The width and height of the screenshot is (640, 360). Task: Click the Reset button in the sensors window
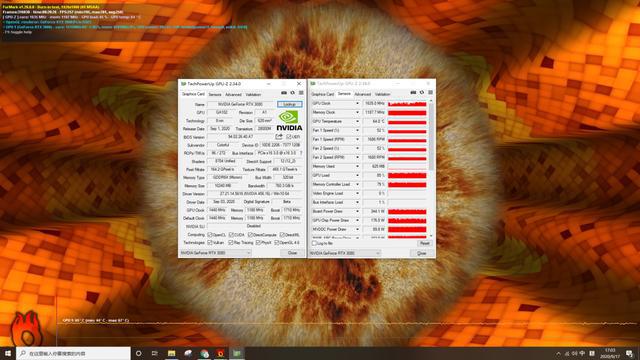[x=424, y=243]
